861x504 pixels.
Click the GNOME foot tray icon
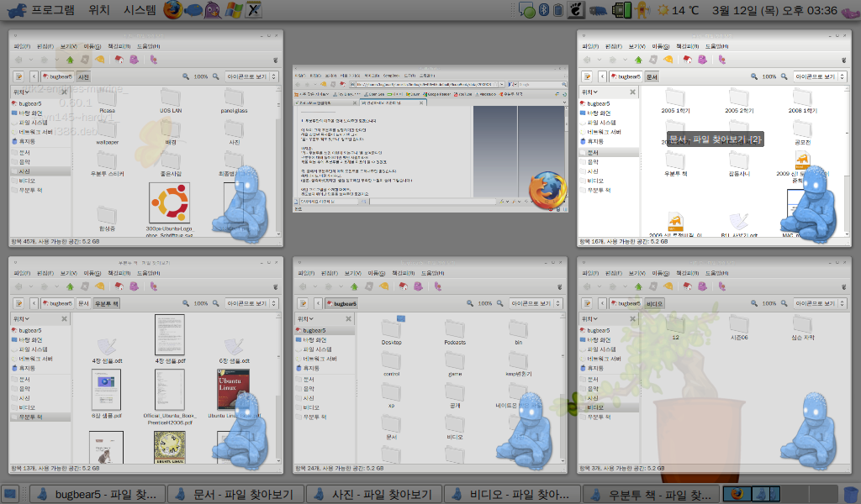(576, 10)
